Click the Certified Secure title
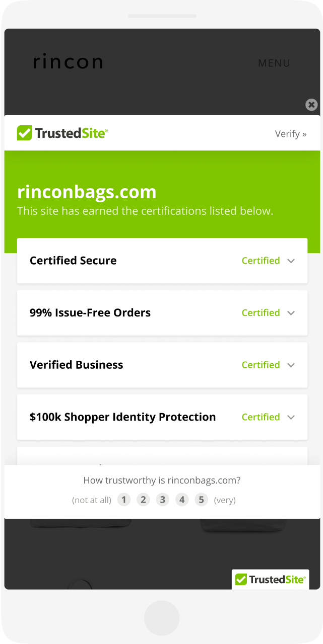Screen dimensions: 323x644 click(x=73, y=261)
